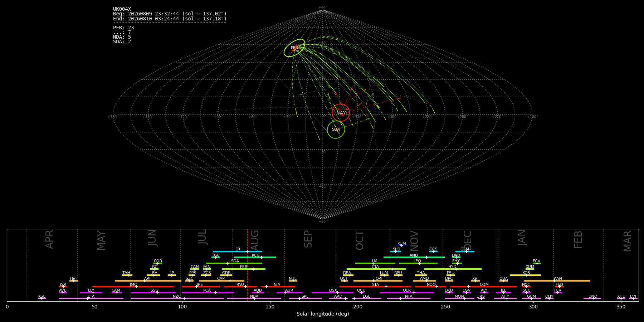Select the station ID text UK004X

tap(122, 9)
